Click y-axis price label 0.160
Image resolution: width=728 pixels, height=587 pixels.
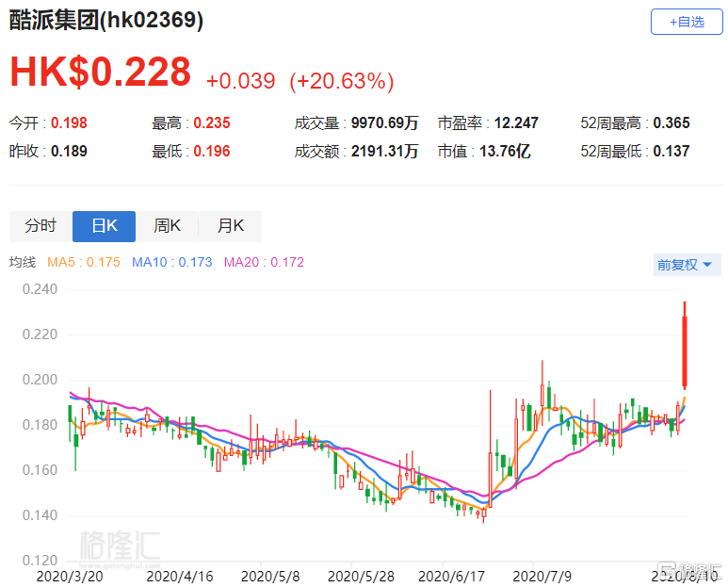(40, 470)
